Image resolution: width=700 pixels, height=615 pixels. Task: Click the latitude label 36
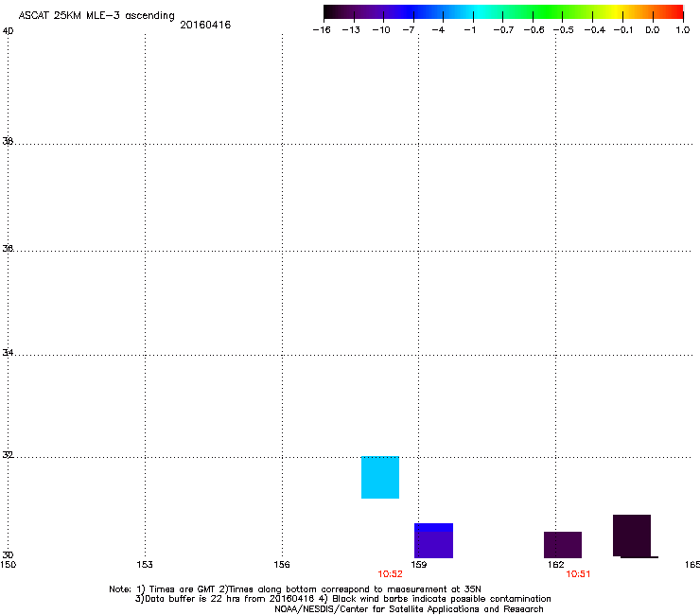(8, 248)
